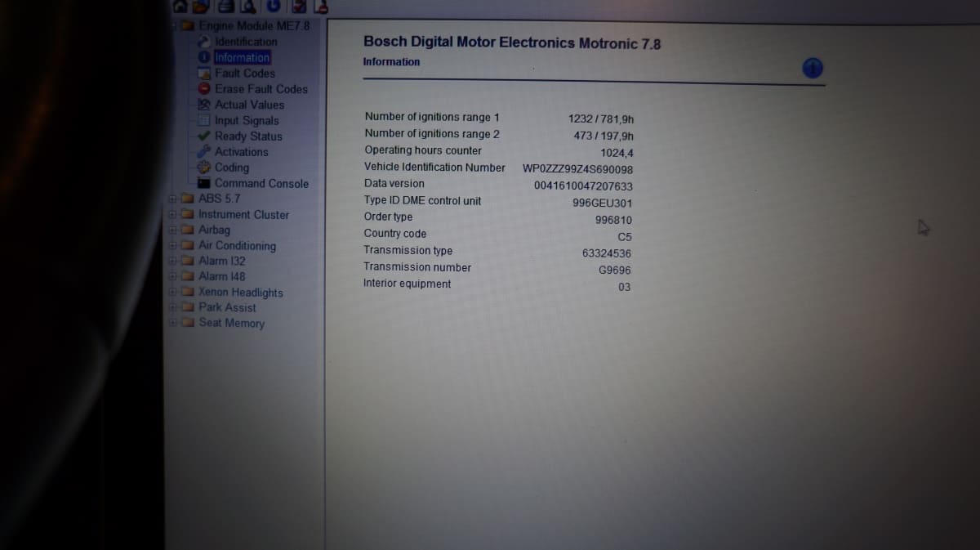Select the Seat Memory module
Viewport: 980px width, 550px height.
(232, 323)
